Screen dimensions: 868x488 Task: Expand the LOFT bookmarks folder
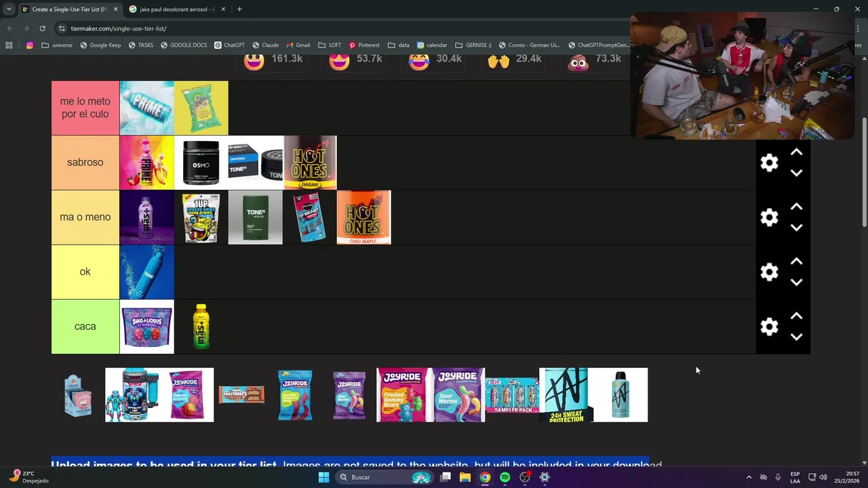330,45
